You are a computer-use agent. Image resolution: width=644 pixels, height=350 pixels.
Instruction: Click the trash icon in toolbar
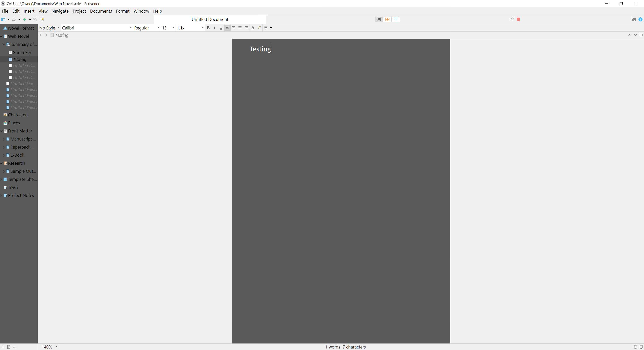pyautogui.click(x=35, y=19)
